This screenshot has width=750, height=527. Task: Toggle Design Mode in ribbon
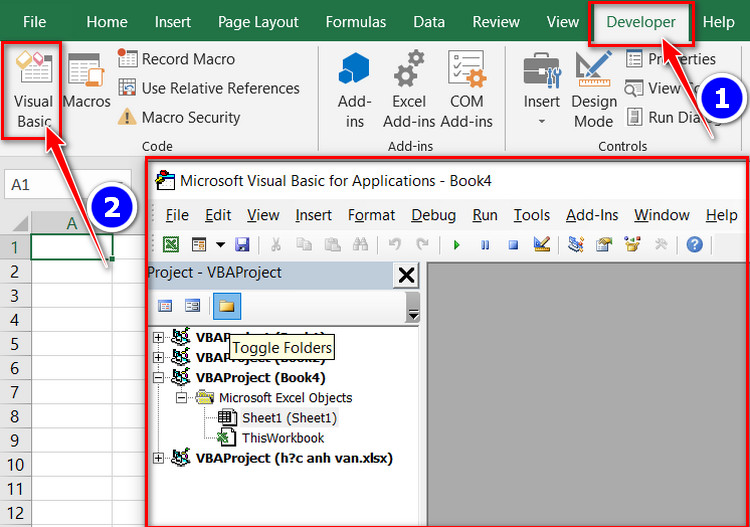tap(594, 90)
